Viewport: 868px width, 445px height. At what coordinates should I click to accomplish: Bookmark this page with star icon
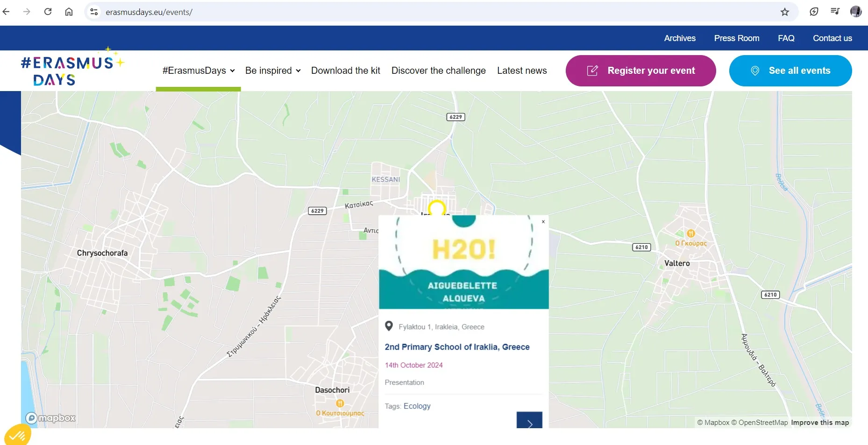784,12
